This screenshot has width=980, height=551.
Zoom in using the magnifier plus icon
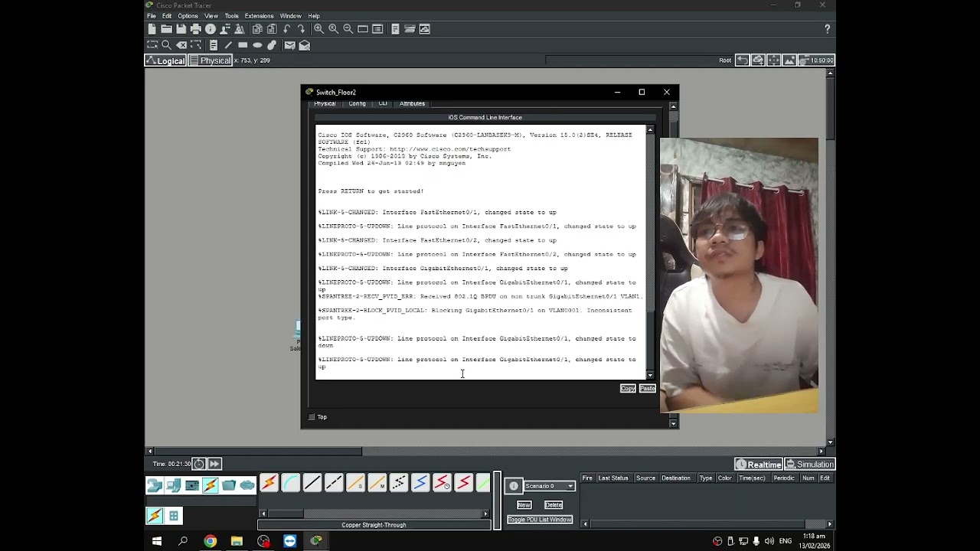318,29
